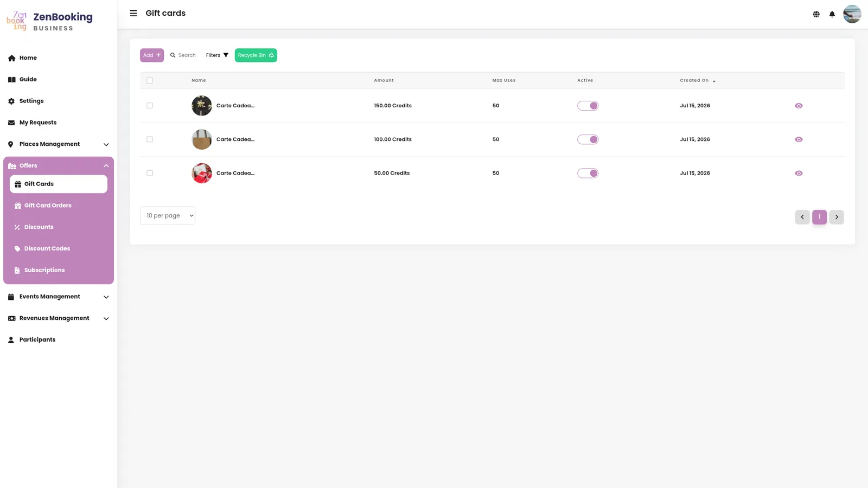Select the 100.00 Credits row checkbox

[x=150, y=139]
